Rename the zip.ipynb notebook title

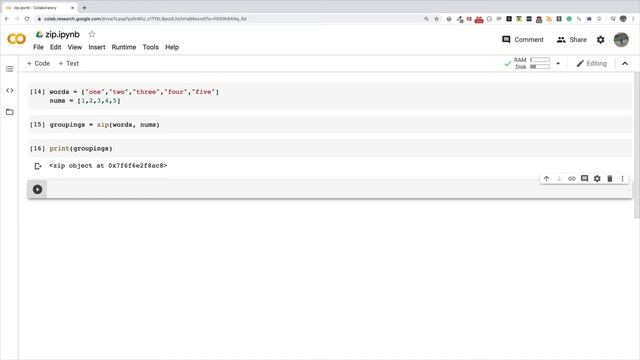click(x=62, y=35)
